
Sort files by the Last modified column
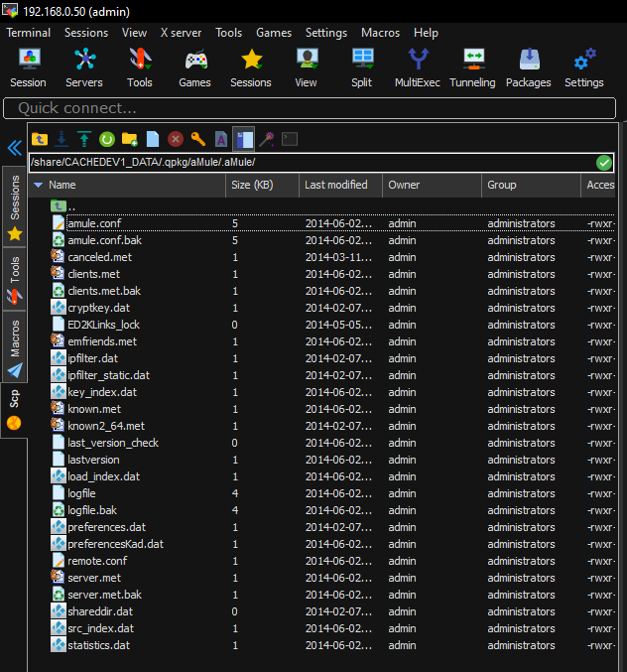click(335, 185)
